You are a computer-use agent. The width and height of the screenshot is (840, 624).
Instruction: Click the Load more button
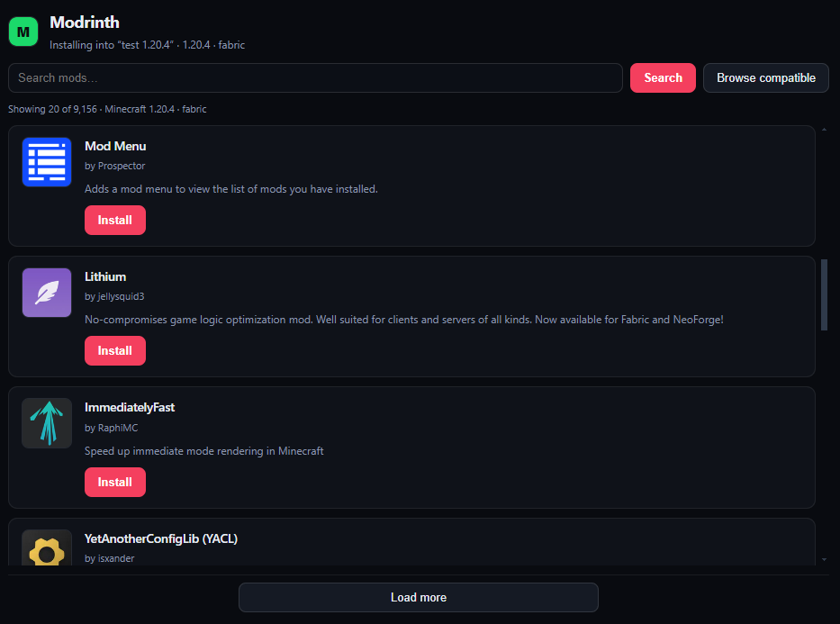click(419, 597)
